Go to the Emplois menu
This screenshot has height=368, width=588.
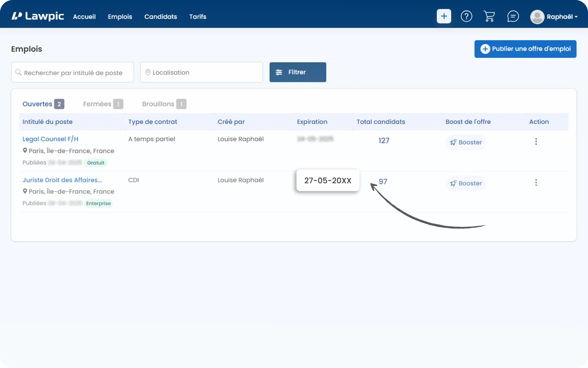(120, 17)
